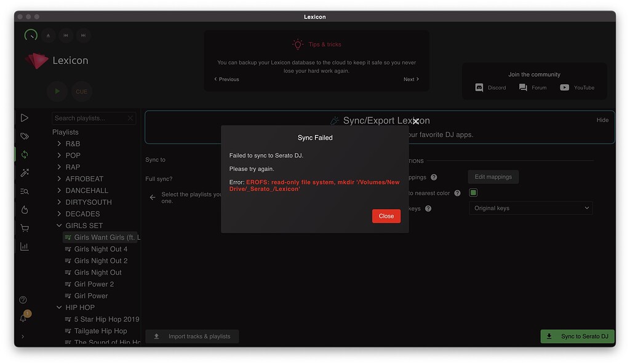Select the green Sync icon in the sidebar

(x=24, y=154)
